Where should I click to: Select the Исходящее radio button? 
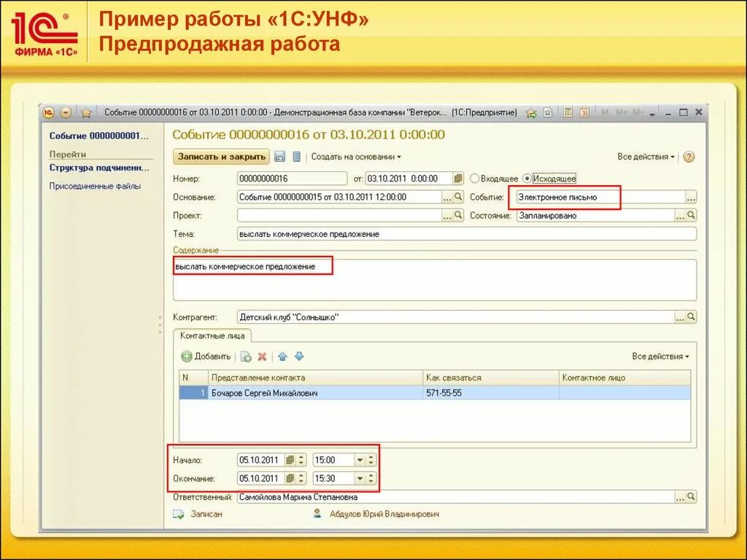pos(527,179)
